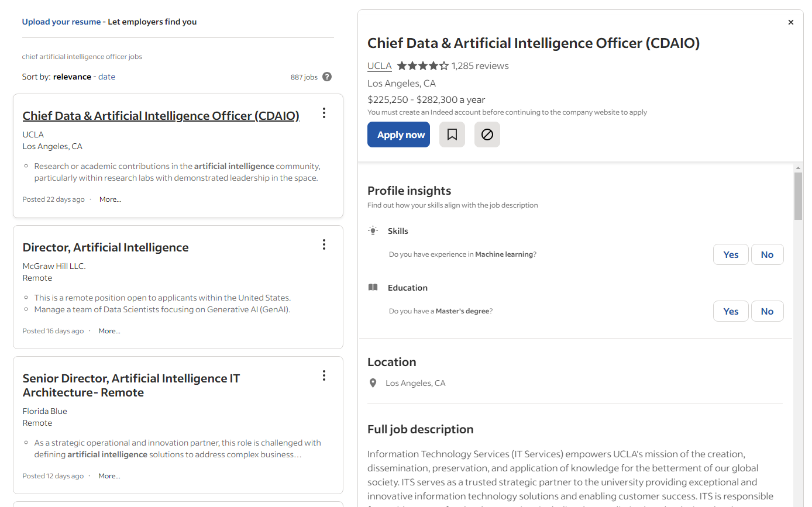Click the not interested circle-slash icon
The image size is (812, 507).
[x=487, y=134]
